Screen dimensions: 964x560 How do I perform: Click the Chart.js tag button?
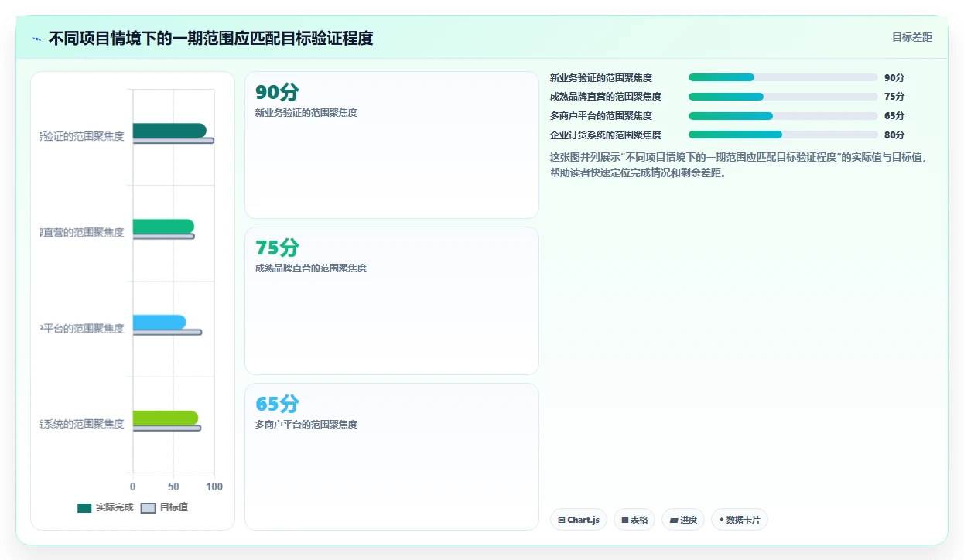[579, 520]
